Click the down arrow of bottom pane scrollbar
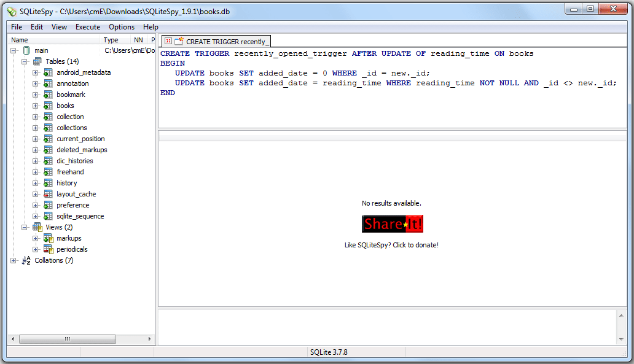 click(x=621, y=339)
